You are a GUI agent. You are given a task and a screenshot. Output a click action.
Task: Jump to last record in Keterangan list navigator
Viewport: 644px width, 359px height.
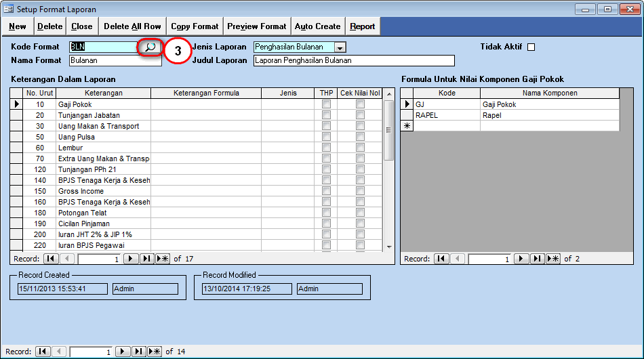(146, 259)
